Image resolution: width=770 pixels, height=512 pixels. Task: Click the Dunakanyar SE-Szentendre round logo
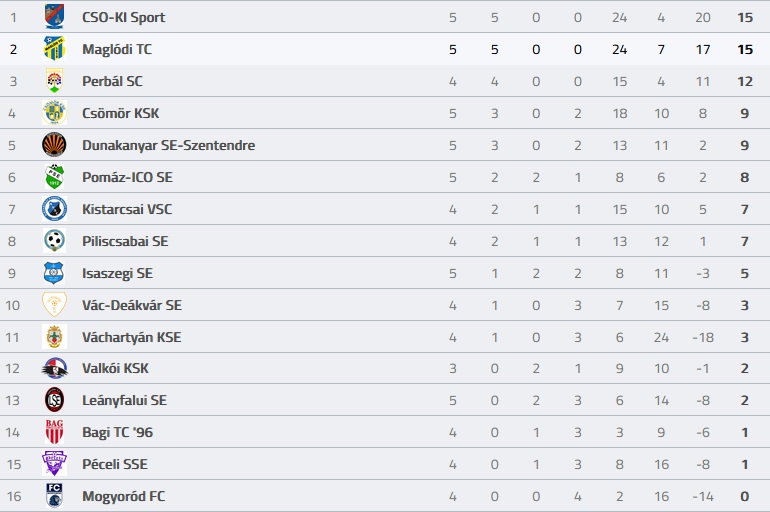coord(54,144)
